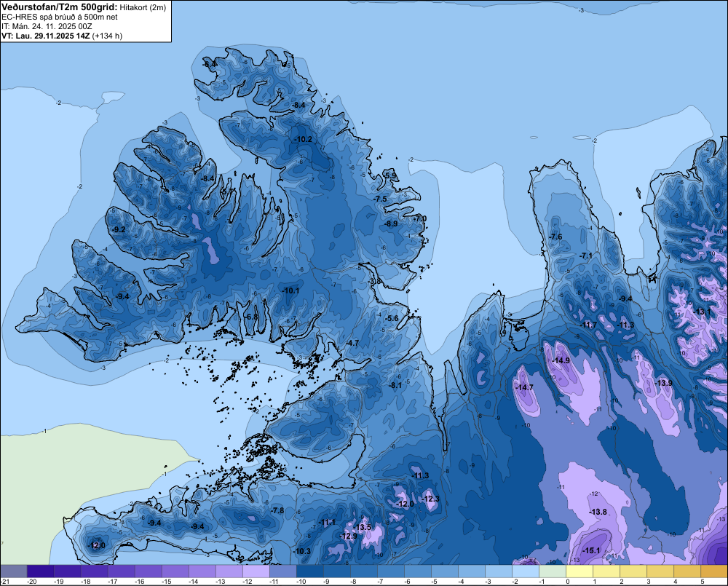Click the legend label '3'
This screenshot has height=586, width=728.
click(x=649, y=582)
